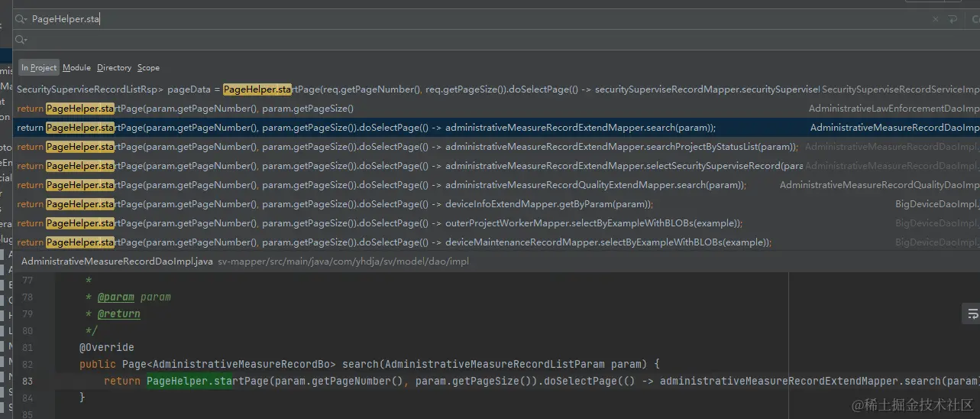Click the @param tag on line 78
980x419 pixels.
(116, 297)
